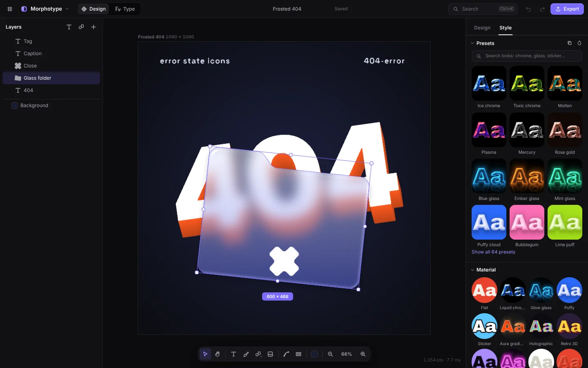Copy style icon in Presets header
The width and height of the screenshot is (588, 368).
tap(570, 43)
